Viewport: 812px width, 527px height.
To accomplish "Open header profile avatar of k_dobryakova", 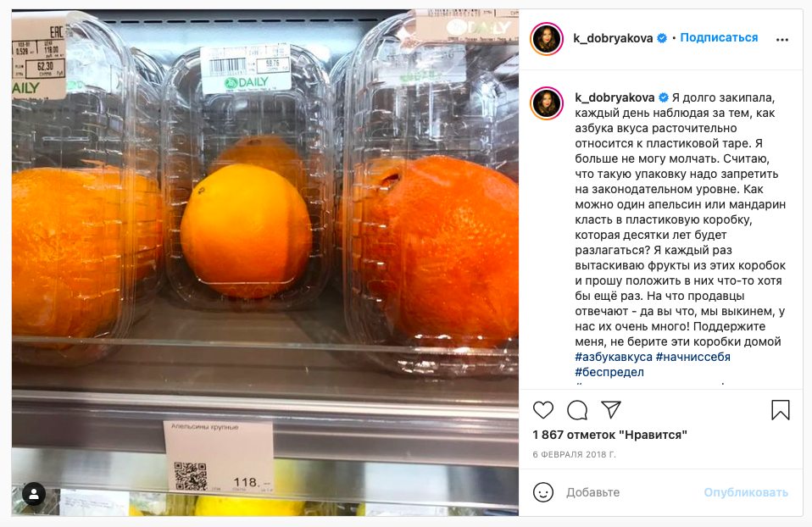I will (547, 39).
